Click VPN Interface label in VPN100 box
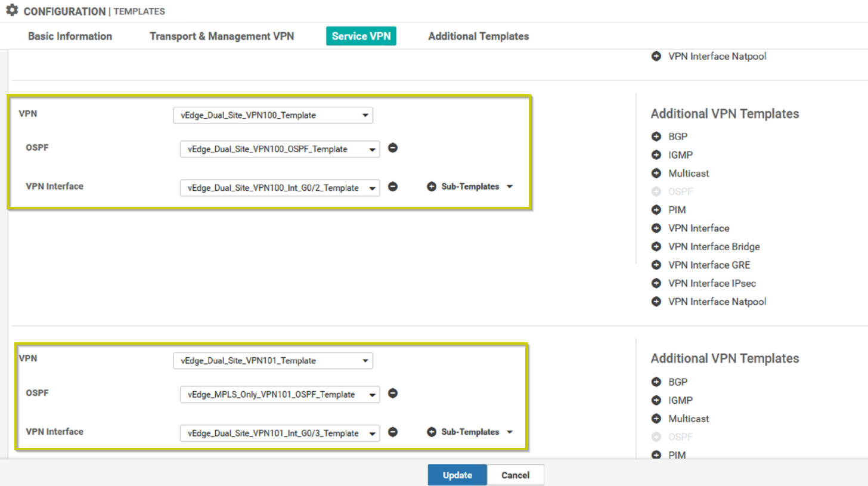The image size is (868, 486). tap(55, 186)
